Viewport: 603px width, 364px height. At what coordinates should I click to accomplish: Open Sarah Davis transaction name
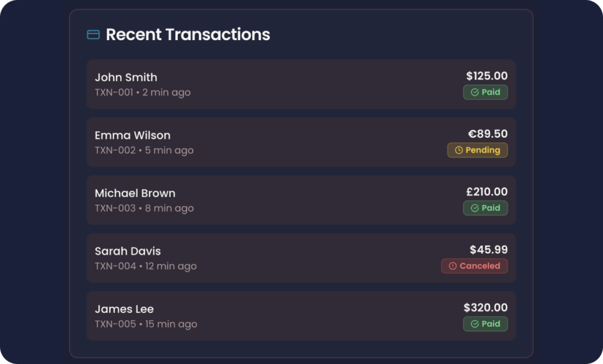[x=128, y=252]
